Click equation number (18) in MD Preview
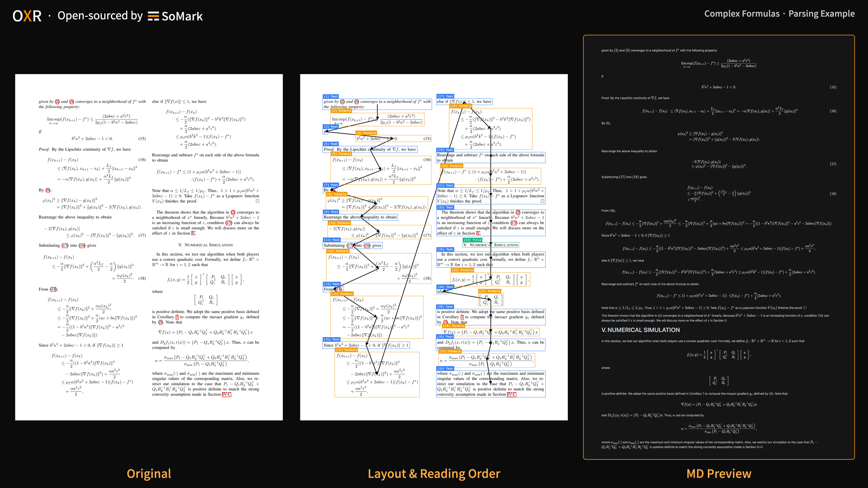This screenshot has height=488, width=868. [833, 194]
